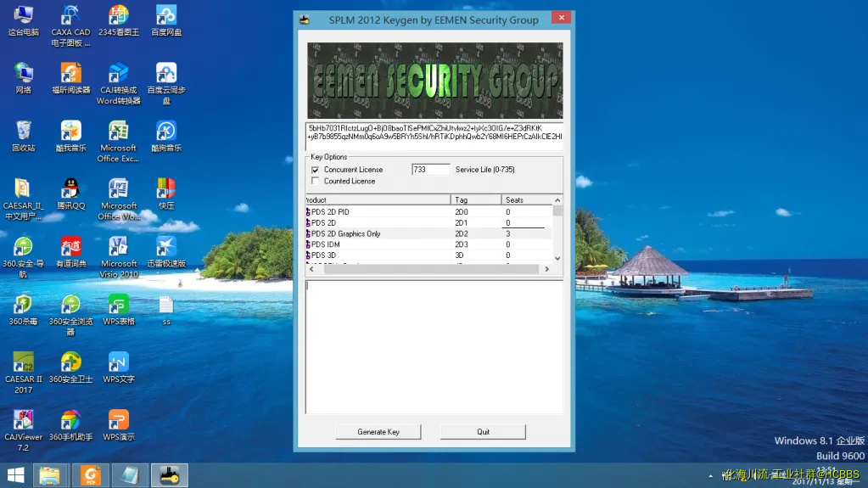The width and height of the screenshot is (868, 488).
Task: Click the Service Life input field
Action: click(x=430, y=170)
